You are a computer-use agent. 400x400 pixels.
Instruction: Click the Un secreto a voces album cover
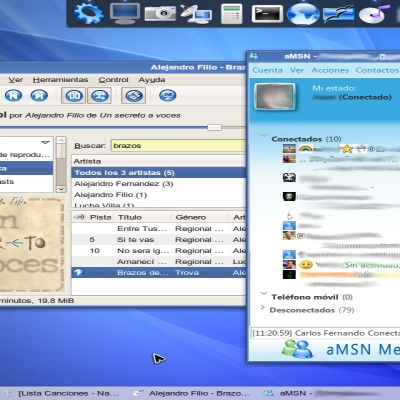32,244
